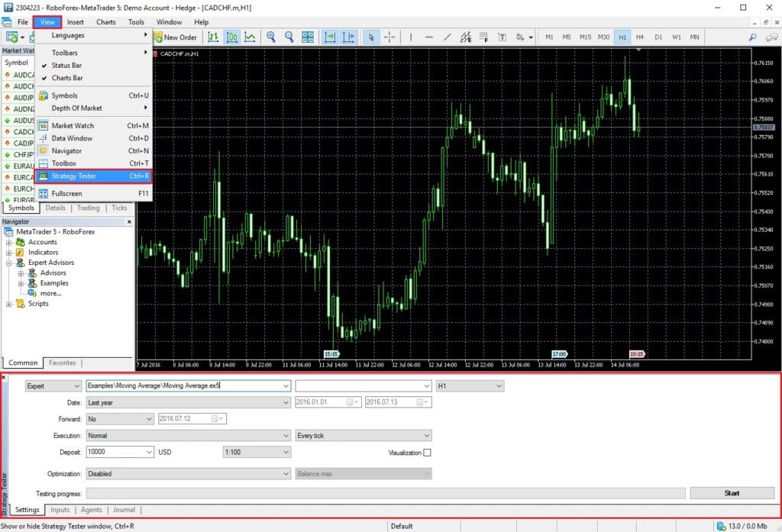Toggle chart shift icon

348,37
